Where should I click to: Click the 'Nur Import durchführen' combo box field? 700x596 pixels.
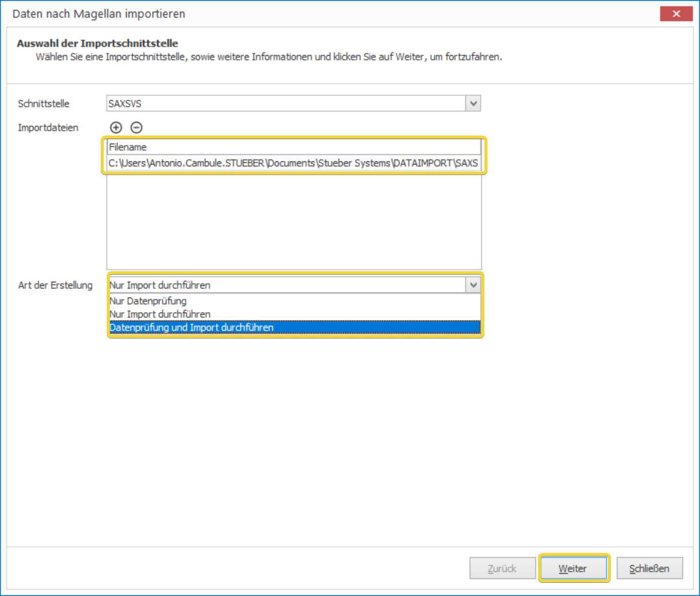coord(287,285)
